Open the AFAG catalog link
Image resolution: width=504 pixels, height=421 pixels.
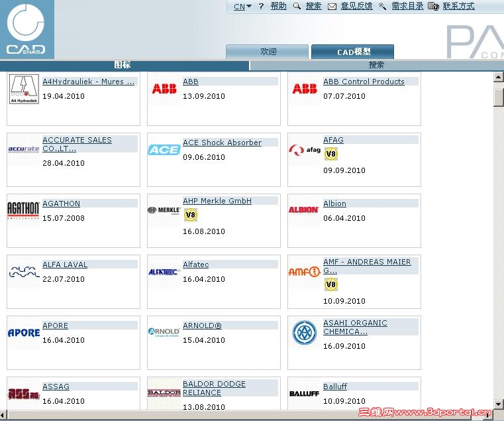pyautogui.click(x=333, y=140)
